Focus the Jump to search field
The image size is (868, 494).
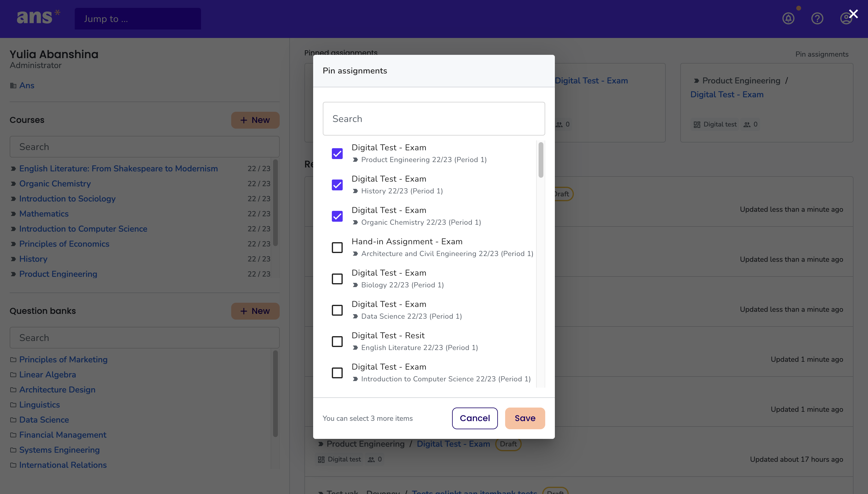pos(138,19)
